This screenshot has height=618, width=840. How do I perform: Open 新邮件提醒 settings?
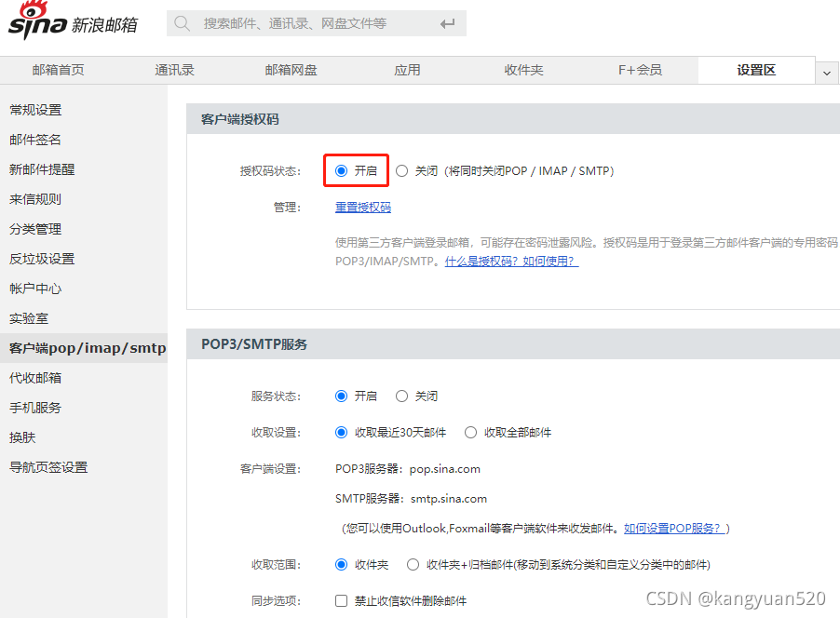(42, 169)
